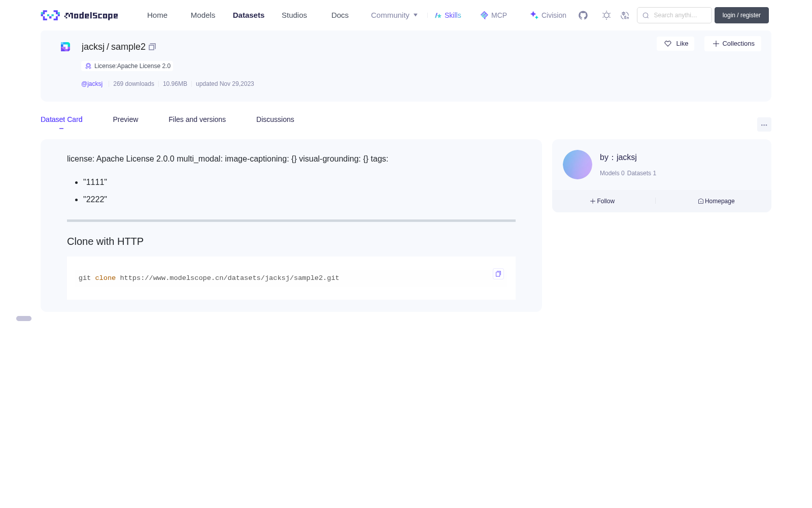Open the three-dot more options menu
Screen dimensions: 812x508
(764, 125)
